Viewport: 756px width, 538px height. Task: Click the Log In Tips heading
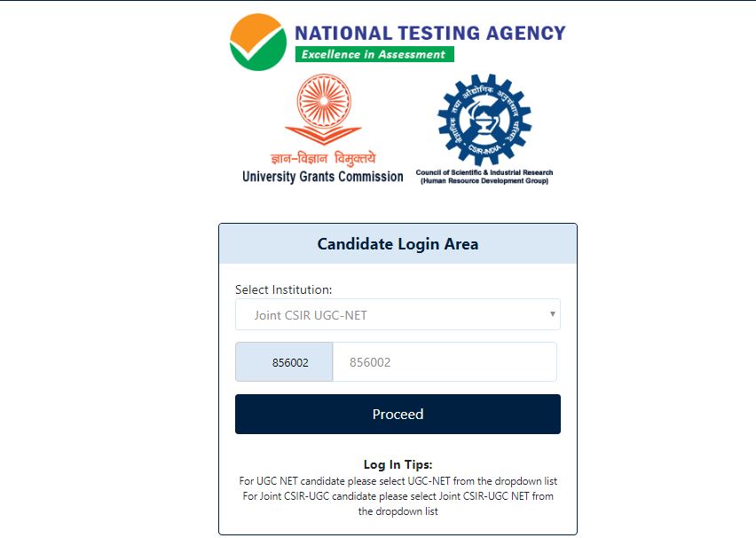pyautogui.click(x=398, y=464)
